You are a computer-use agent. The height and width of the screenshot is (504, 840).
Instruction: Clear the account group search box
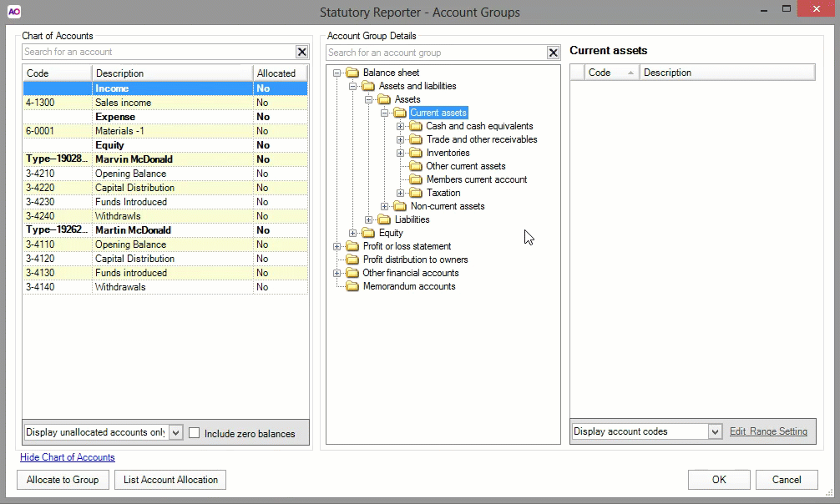click(x=553, y=53)
